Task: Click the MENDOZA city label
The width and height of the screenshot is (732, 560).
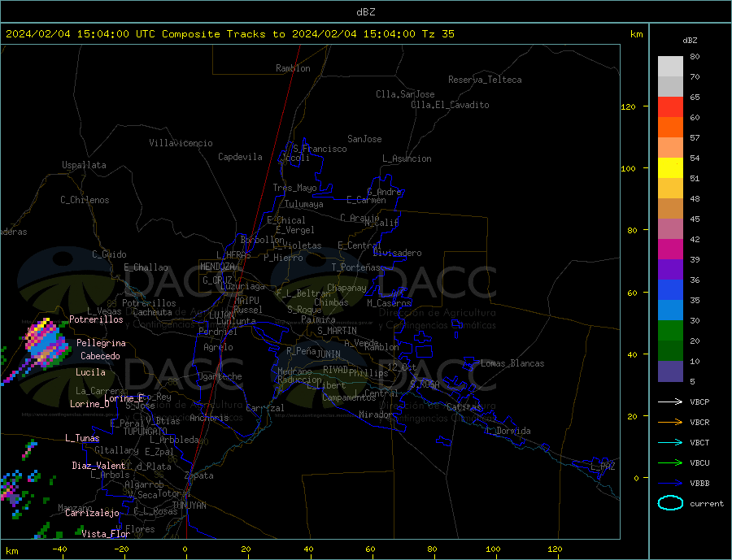Action: click(218, 267)
